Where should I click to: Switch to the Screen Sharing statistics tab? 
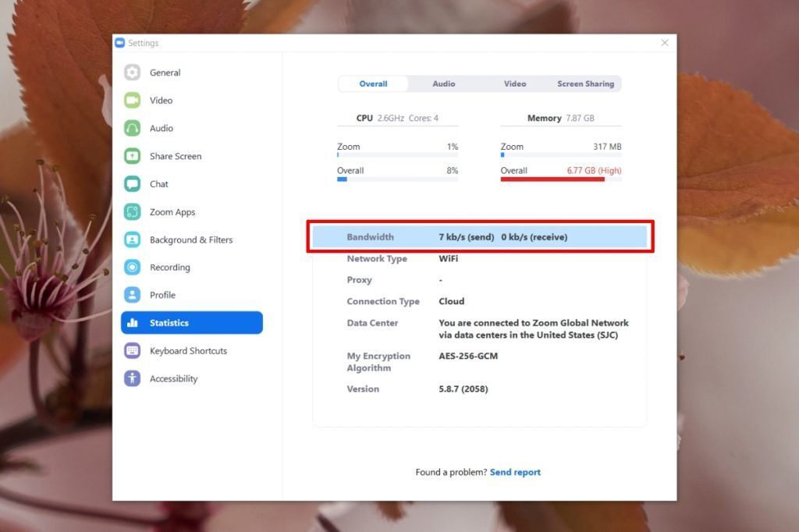(585, 83)
